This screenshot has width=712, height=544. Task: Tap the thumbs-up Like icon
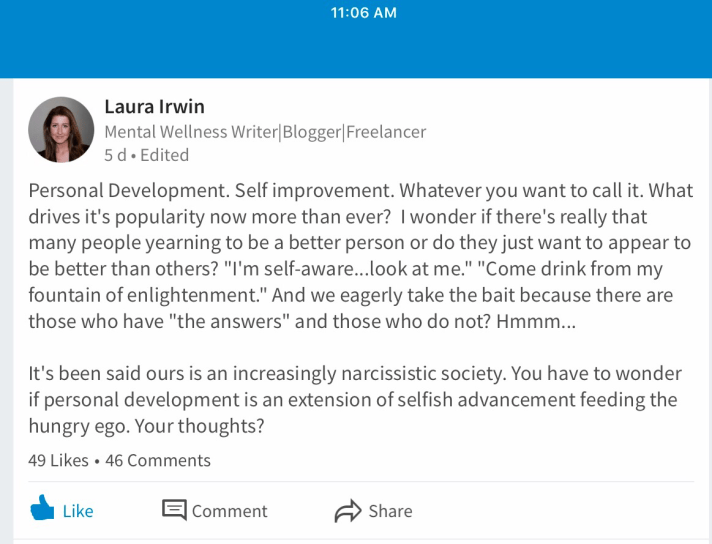pyautogui.click(x=42, y=510)
